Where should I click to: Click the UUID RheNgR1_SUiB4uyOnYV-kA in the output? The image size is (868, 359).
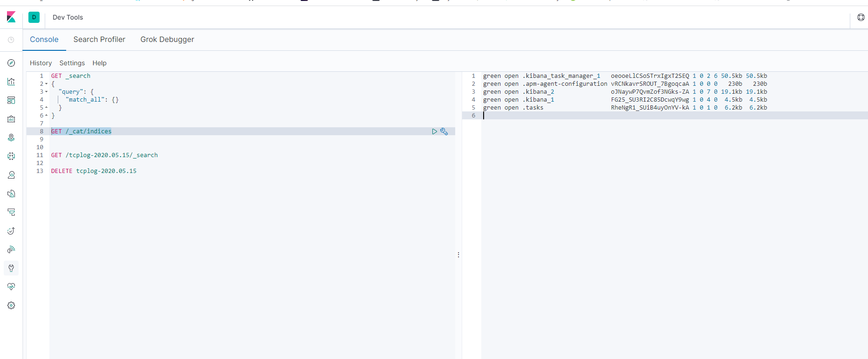coord(650,108)
